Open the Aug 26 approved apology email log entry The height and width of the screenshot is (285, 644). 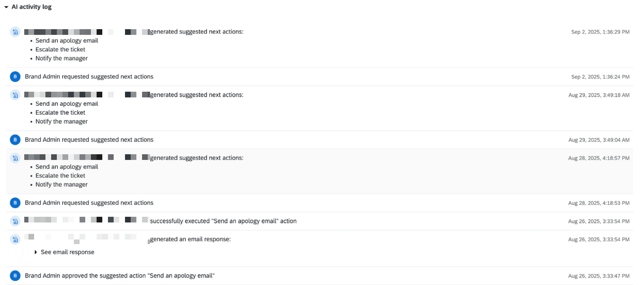(119, 276)
